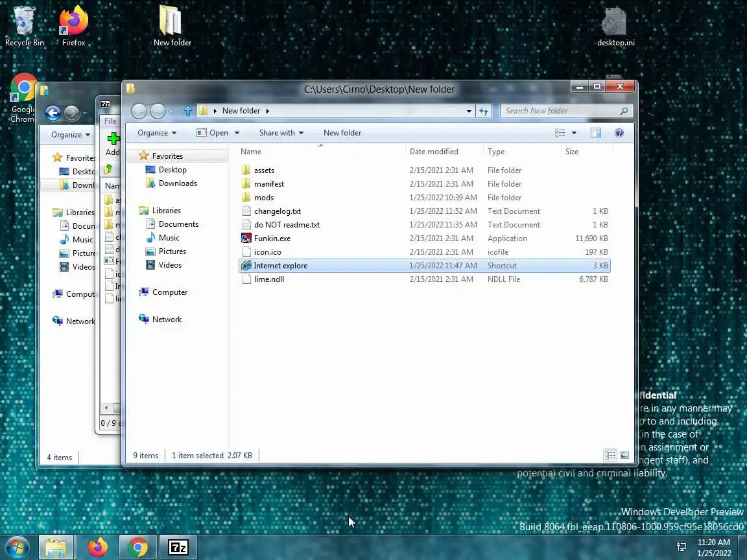Sort by the Date modified column

click(x=434, y=152)
